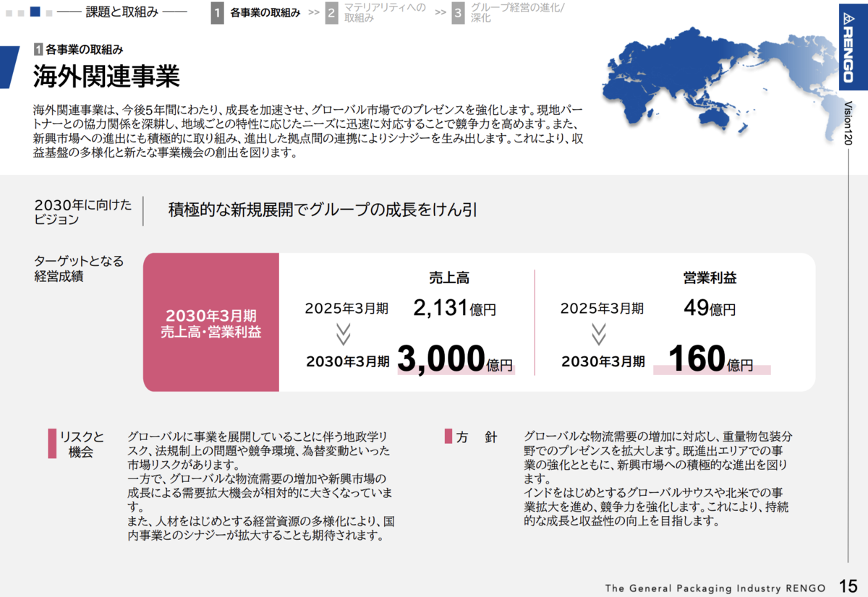
Task: Click the 2030年3月期 label under 営業利益
Action: click(603, 361)
